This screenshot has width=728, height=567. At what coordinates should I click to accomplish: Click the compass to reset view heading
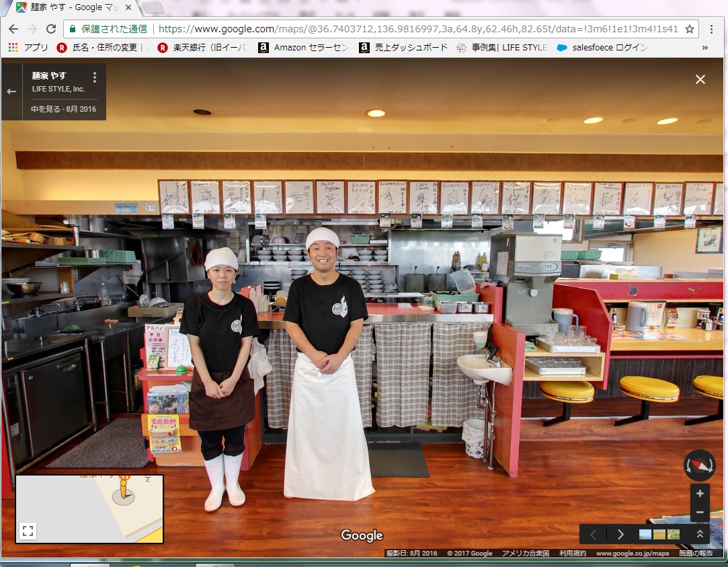point(699,465)
